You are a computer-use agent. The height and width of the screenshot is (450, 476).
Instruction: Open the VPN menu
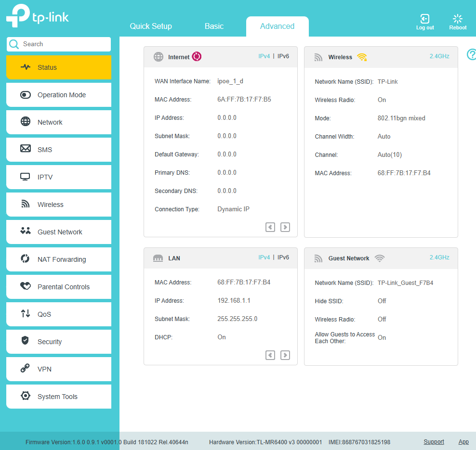click(59, 369)
